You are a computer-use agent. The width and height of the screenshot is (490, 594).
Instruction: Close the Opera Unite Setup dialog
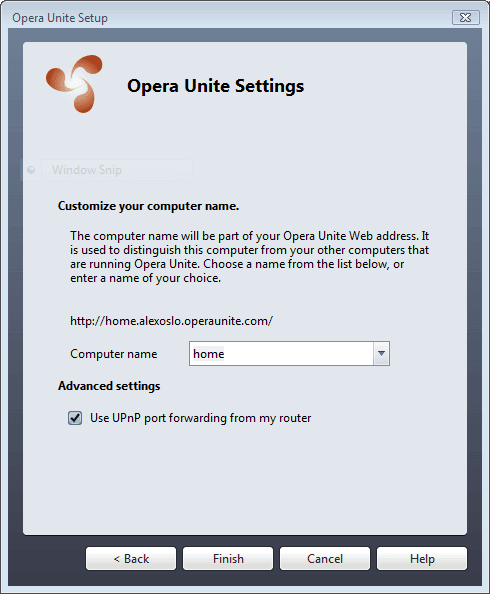coord(465,17)
